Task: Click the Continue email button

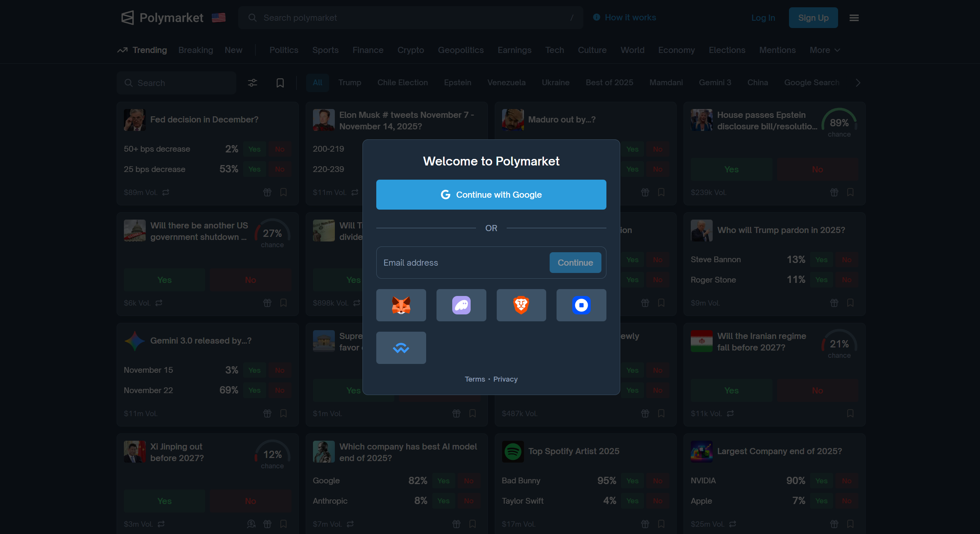Action: [x=575, y=263]
